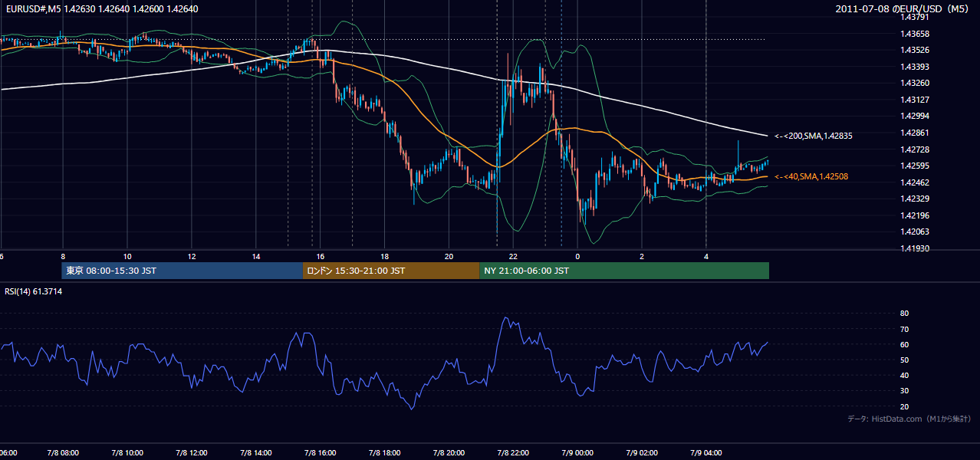Image resolution: width=980 pixels, height=460 pixels.
Task: Click the RSI scale value 20
Action: [904, 406]
